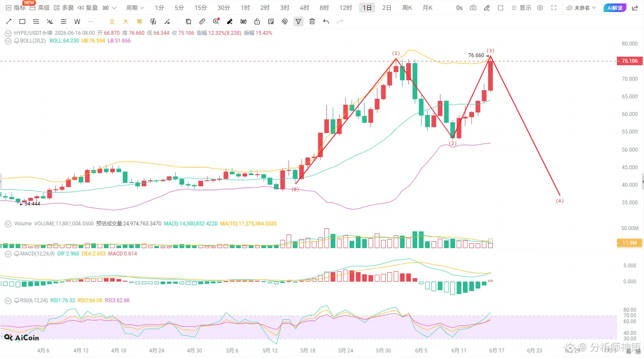
Task: Open the sync drawings icon with arrows
Action: [153, 21]
